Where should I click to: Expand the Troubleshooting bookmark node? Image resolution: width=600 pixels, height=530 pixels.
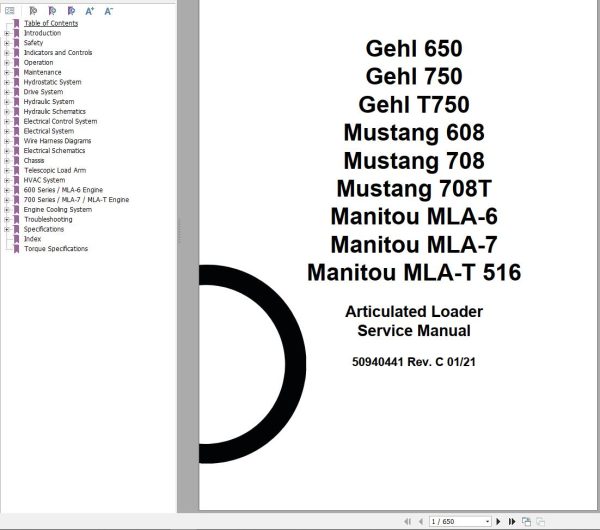(7, 219)
